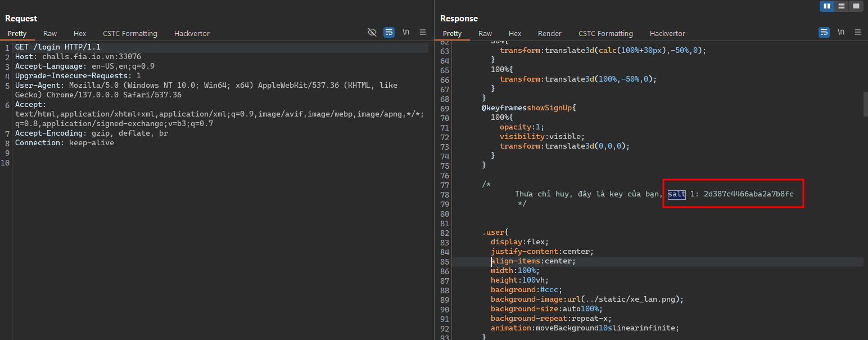Click the salt value '2d387c4466aba2a7b8fc'
The width and height of the screenshot is (868, 340).
(749, 194)
